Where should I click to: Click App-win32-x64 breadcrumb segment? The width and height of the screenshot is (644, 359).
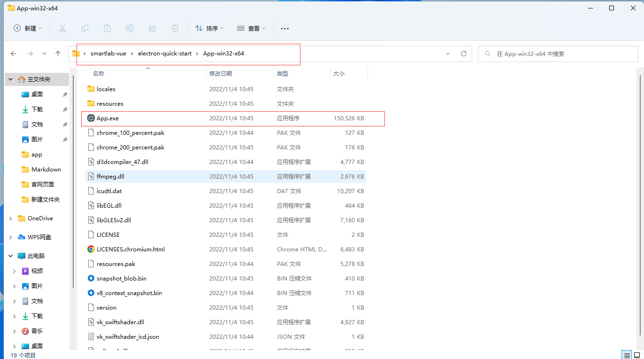pos(223,54)
